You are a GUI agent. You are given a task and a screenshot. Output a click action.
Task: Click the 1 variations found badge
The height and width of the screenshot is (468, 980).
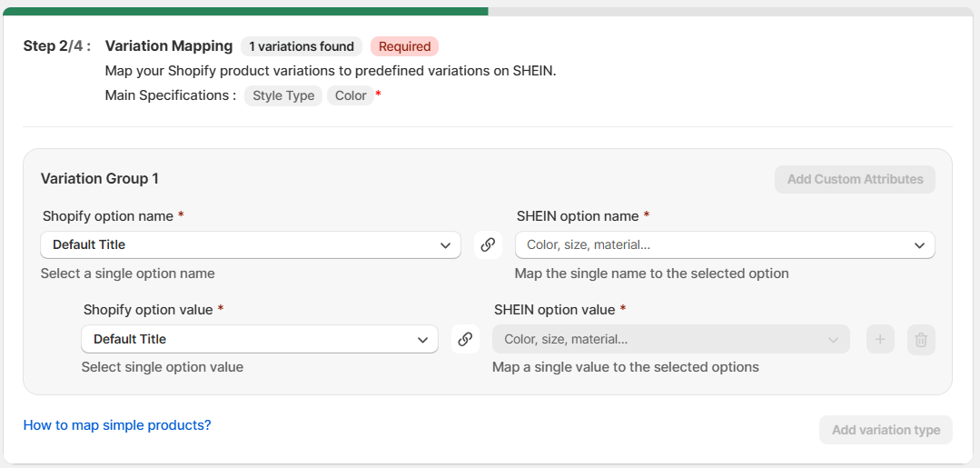click(x=302, y=46)
